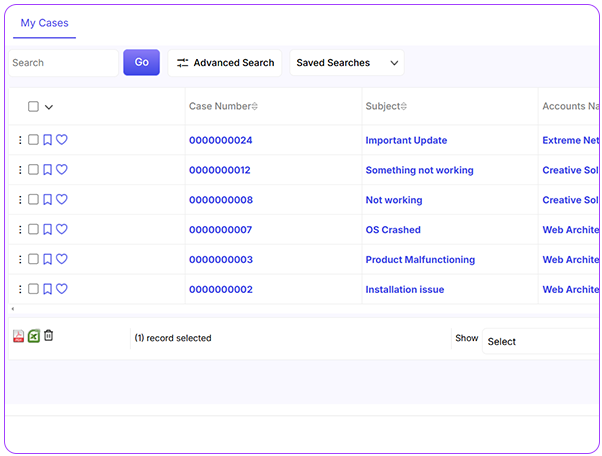Image resolution: width=602 pixels, height=456 pixels.
Task: Bookmark the OS Crashed case row
Action: (47, 230)
